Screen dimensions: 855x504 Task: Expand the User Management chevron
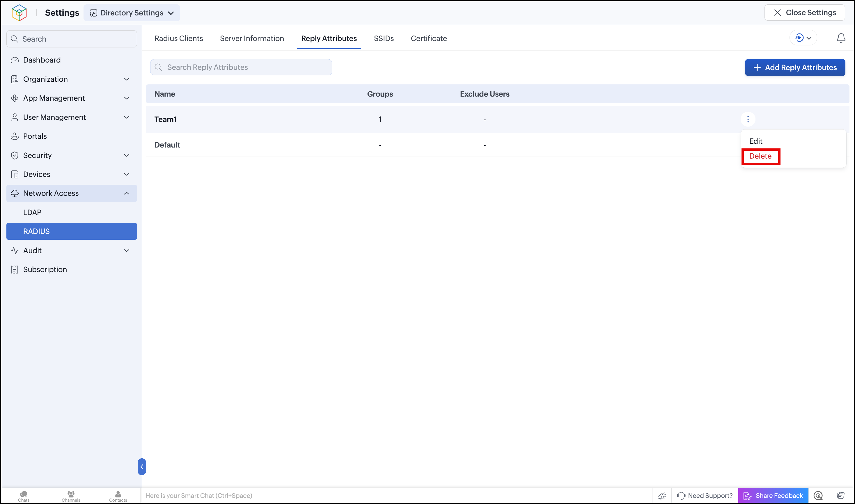(x=127, y=117)
